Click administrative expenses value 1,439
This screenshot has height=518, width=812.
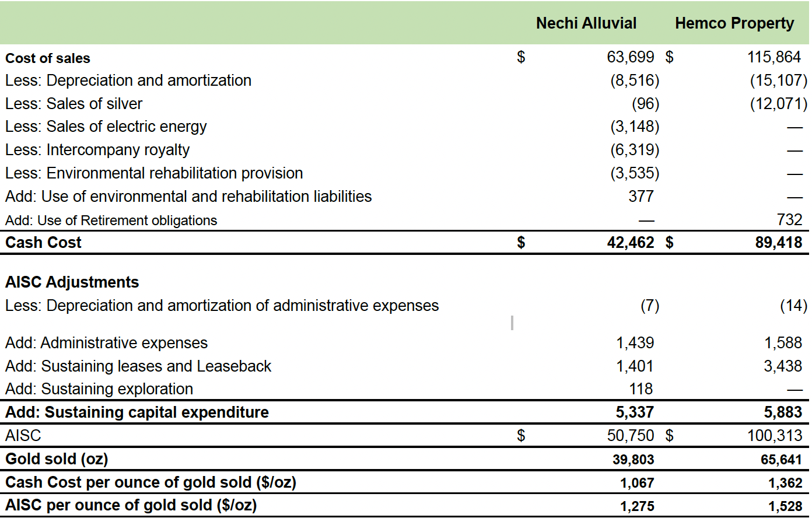pos(635,343)
